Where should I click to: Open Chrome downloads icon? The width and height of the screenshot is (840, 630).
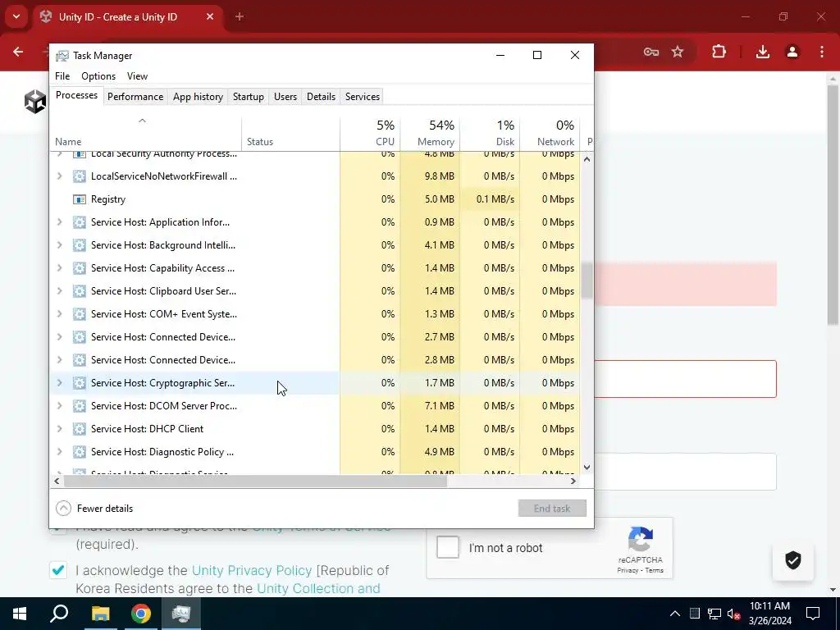tap(763, 52)
